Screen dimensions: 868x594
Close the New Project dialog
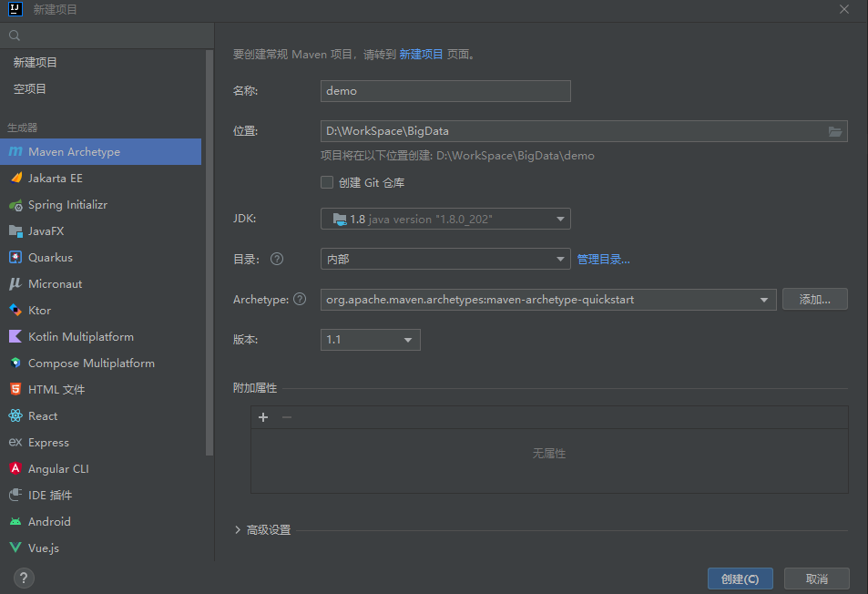[x=844, y=9]
